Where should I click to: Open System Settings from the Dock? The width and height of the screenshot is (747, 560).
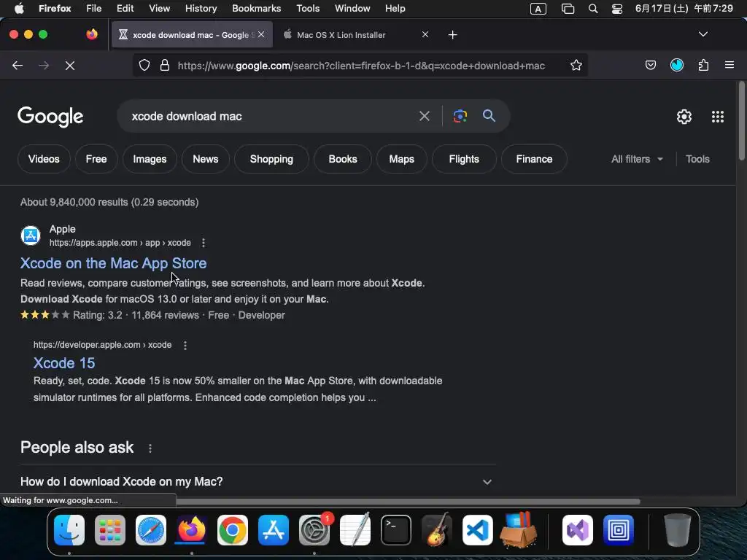pyautogui.click(x=314, y=529)
